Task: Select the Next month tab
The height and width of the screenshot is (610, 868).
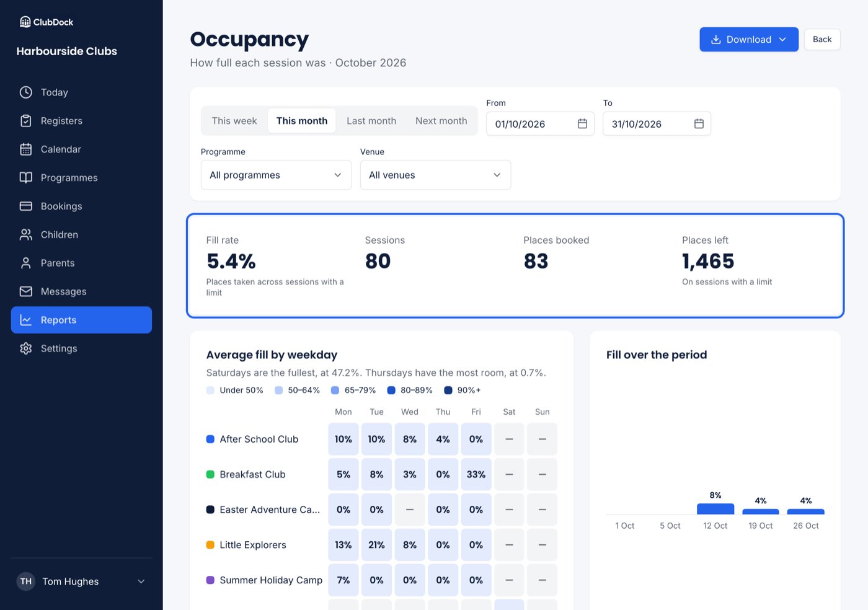Action: [441, 121]
